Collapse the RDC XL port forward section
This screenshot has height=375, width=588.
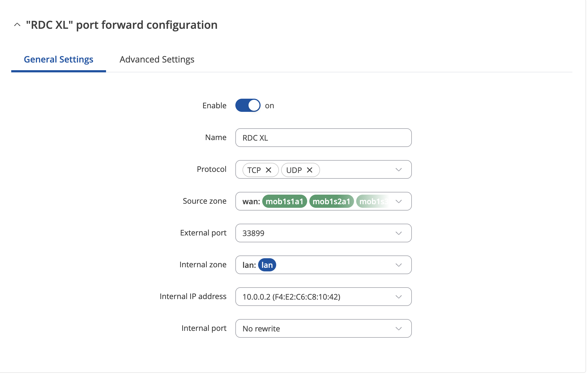(x=17, y=25)
